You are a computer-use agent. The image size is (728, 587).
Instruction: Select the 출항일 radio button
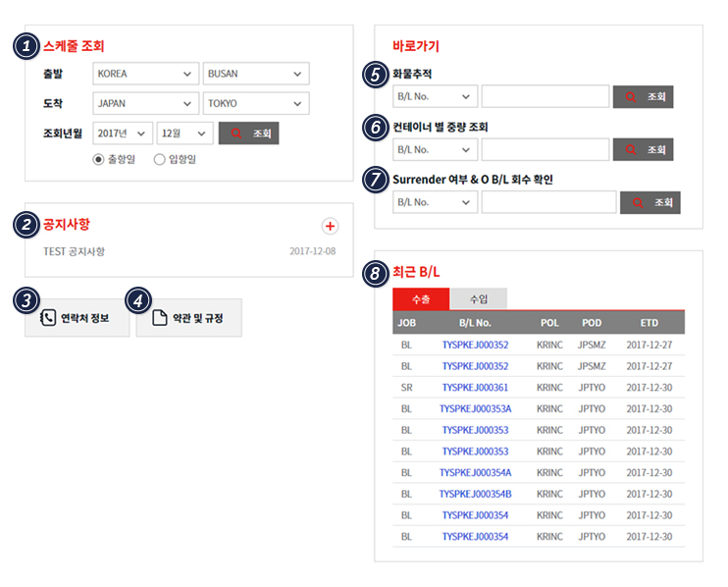point(99,159)
